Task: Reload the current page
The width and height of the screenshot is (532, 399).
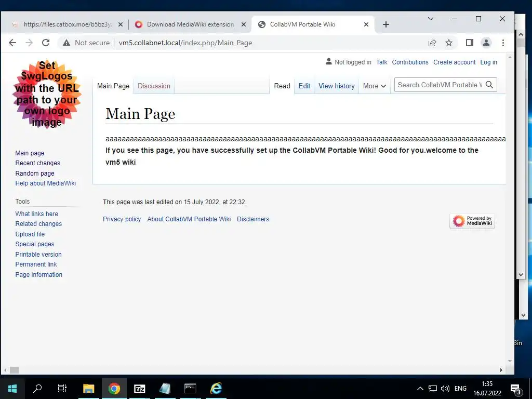Action: tap(46, 43)
